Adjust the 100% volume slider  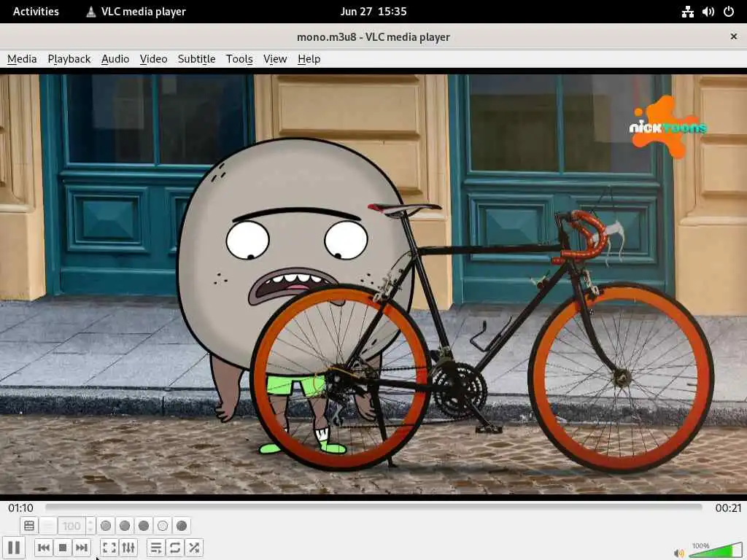[x=715, y=550]
